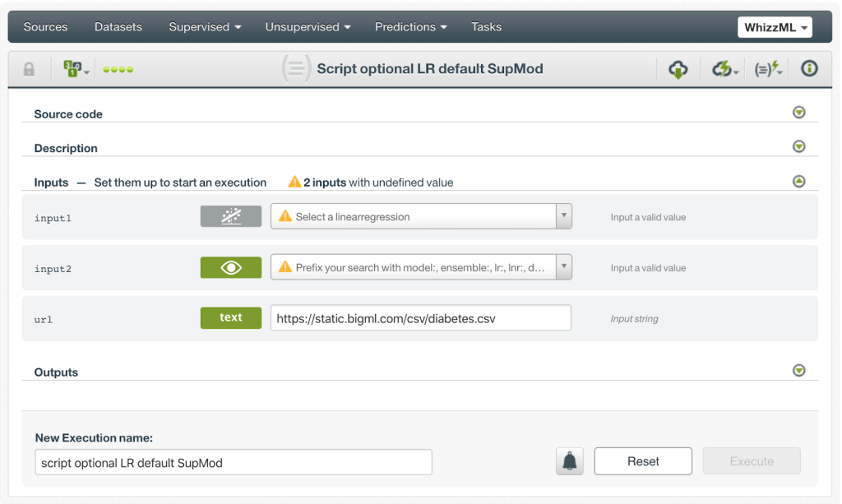Image resolution: width=842 pixels, height=504 pixels.
Task: Click the script thumbnail next to the title
Action: coord(296,68)
